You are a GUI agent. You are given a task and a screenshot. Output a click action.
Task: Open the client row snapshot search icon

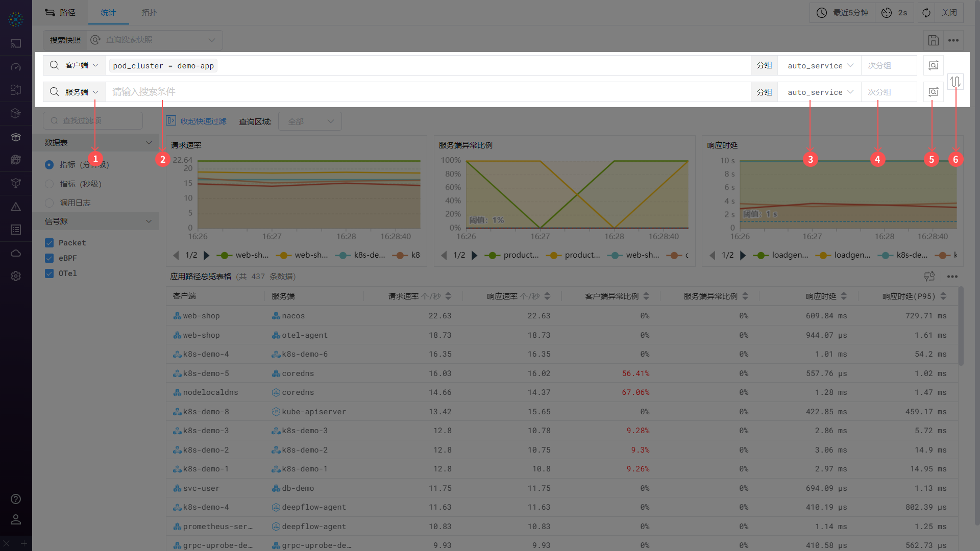tap(934, 65)
